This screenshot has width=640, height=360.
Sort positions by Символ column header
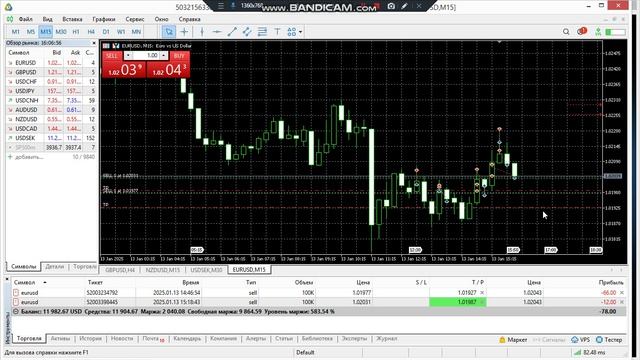tap(24, 282)
